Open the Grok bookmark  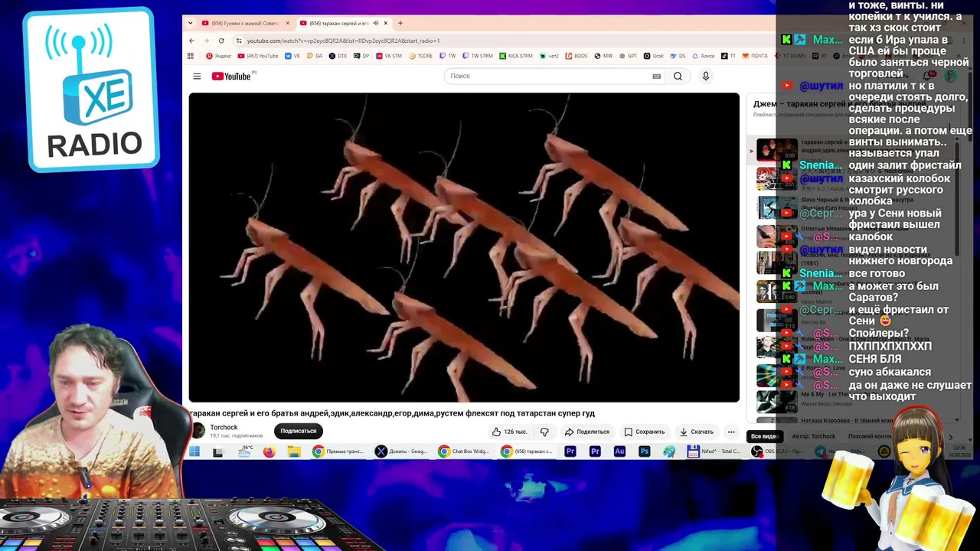point(653,56)
